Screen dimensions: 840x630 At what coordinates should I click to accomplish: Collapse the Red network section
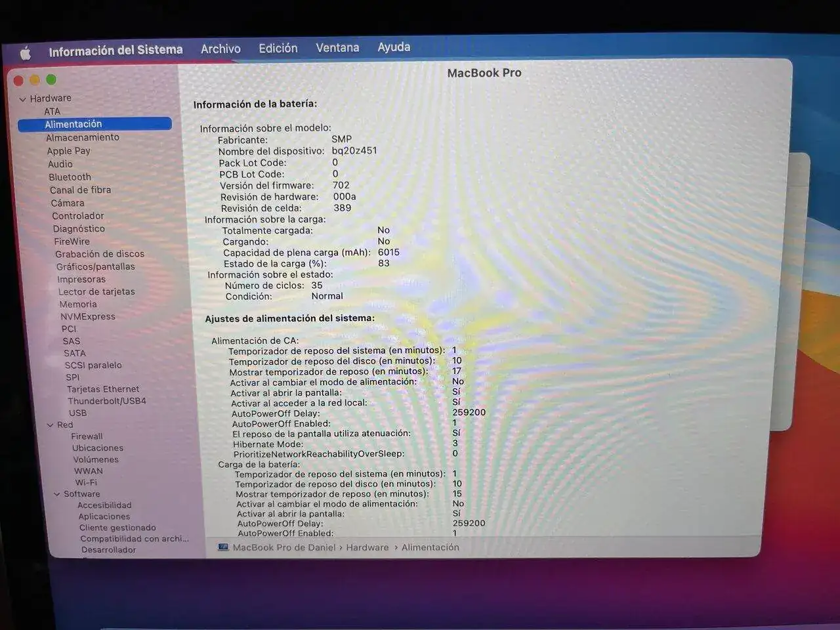[50, 425]
